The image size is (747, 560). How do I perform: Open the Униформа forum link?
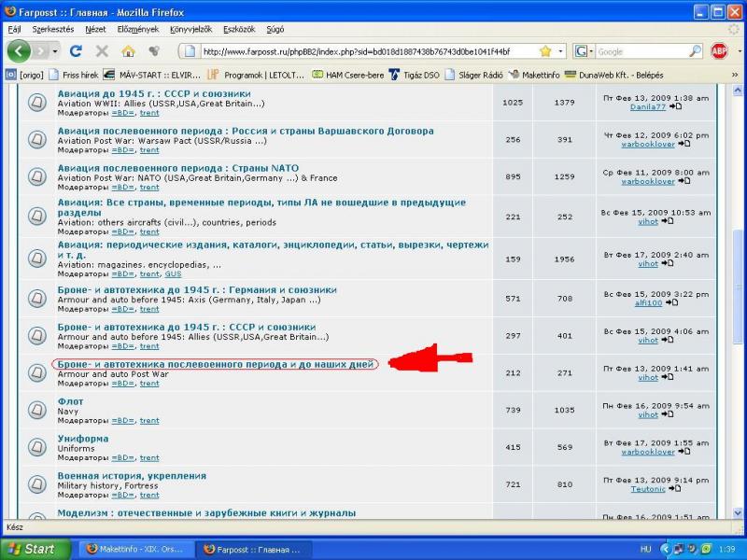[83, 439]
